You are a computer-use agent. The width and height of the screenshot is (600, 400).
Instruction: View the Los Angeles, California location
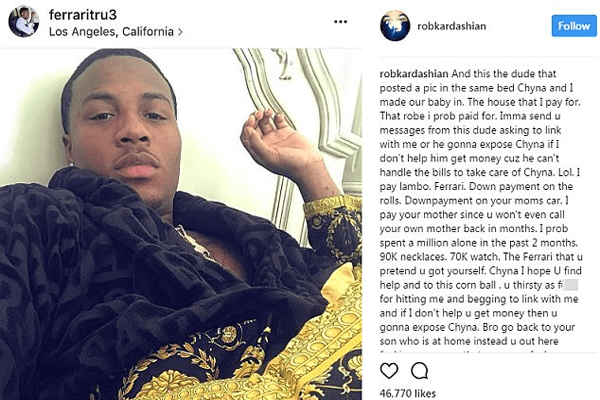[111, 32]
